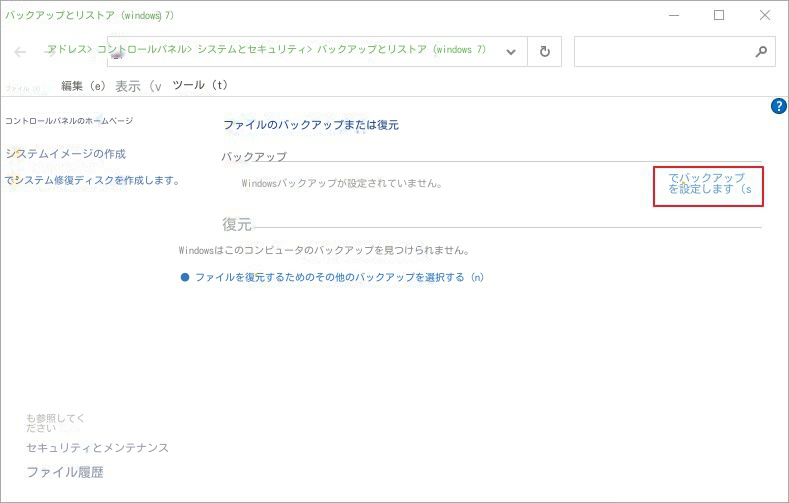Select the blue bullet before restore backup link
This screenshot has width=789, height=503.
click(x=185, y=277)
